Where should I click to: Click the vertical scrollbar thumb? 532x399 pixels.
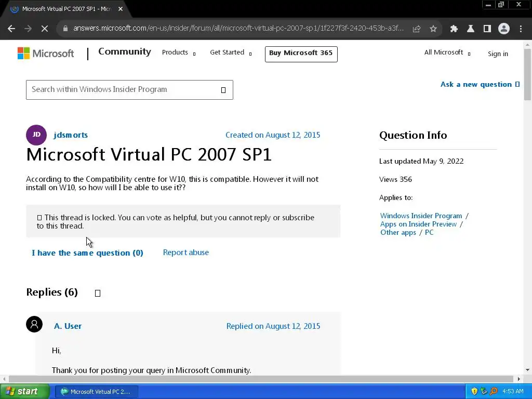click(527, 75)
